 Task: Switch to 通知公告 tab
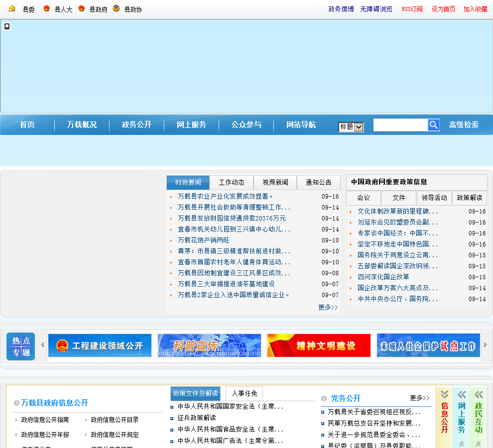(x=319, y=182)
